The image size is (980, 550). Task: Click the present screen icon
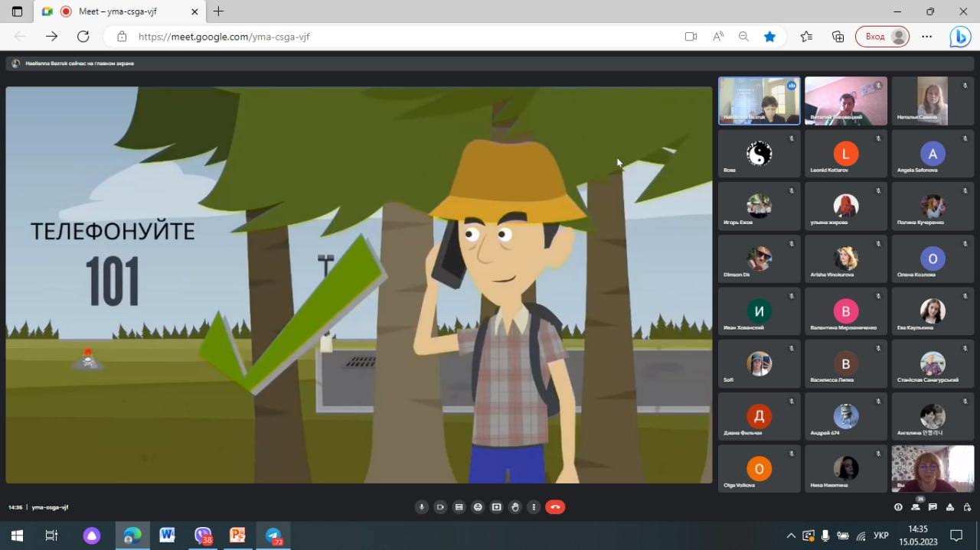[496, 507]
